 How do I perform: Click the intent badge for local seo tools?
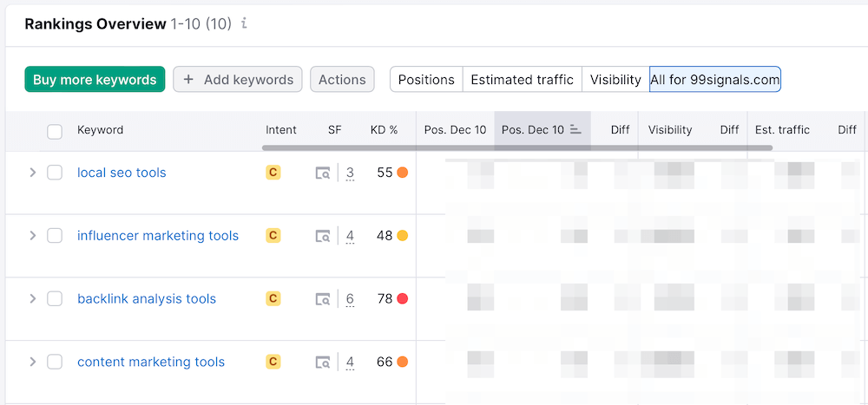point(273,173)
